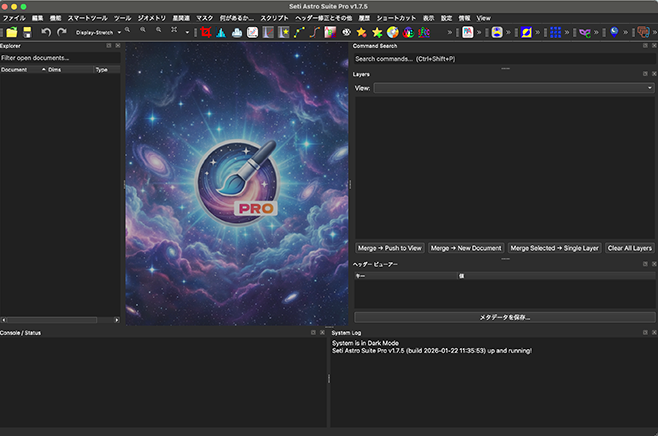Open the ファイル menu
The width and height of the screenshot is (658, 436).
[14, 18]
